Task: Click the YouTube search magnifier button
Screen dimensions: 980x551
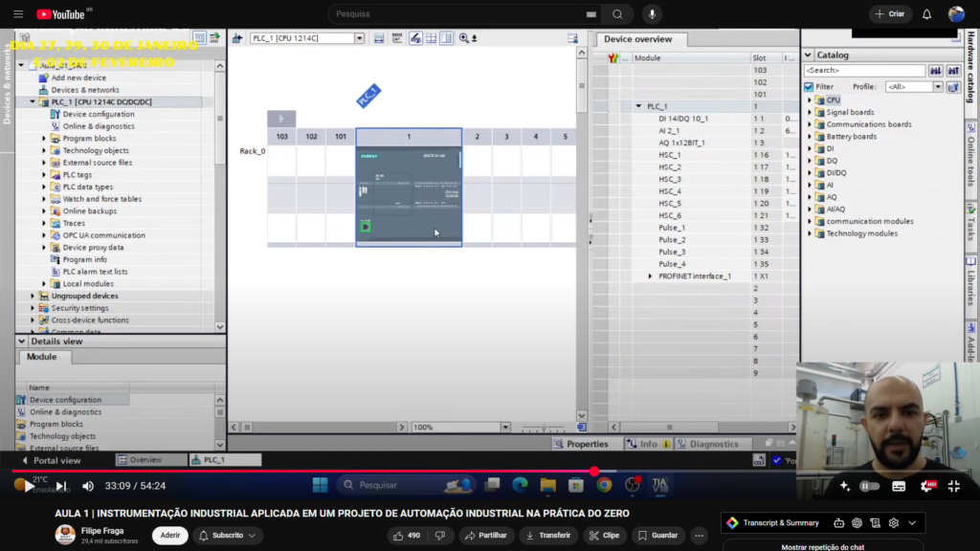Action: click(x=617, y=13)
